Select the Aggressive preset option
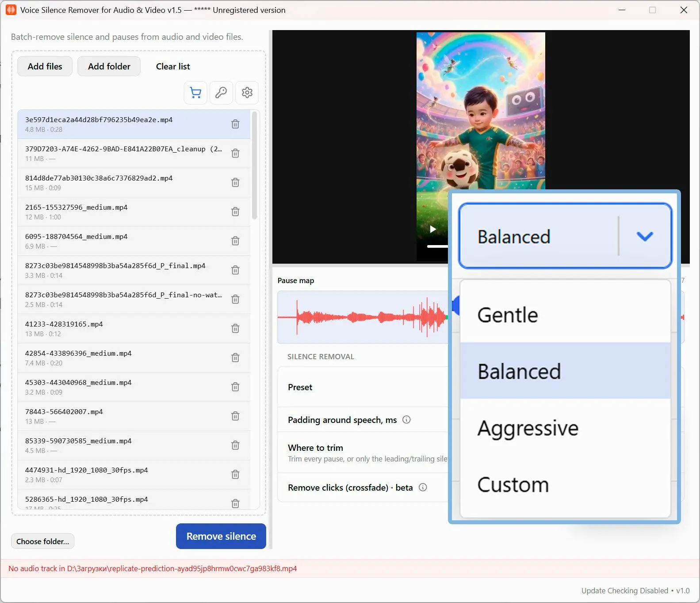This screenshot has height=603, width=700. click(x=565, y=428)
